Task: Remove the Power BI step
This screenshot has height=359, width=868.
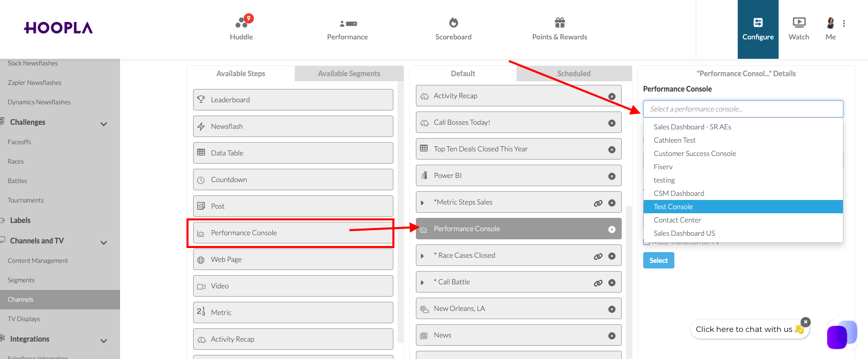Action: (612, 176)
